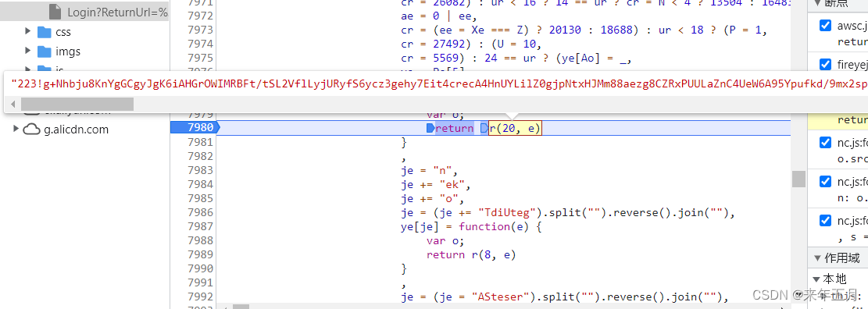Screen dimensions: 868x309
Task: Click the scroll-left arrow in value tooltip
Action: [x=13, y=104]
